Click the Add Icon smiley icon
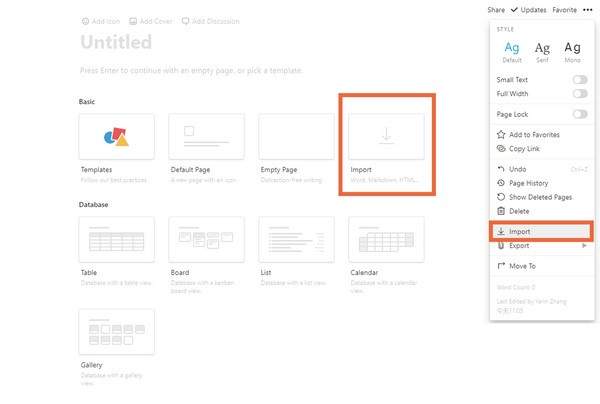 pyautogui.click(x=85, y=21)
